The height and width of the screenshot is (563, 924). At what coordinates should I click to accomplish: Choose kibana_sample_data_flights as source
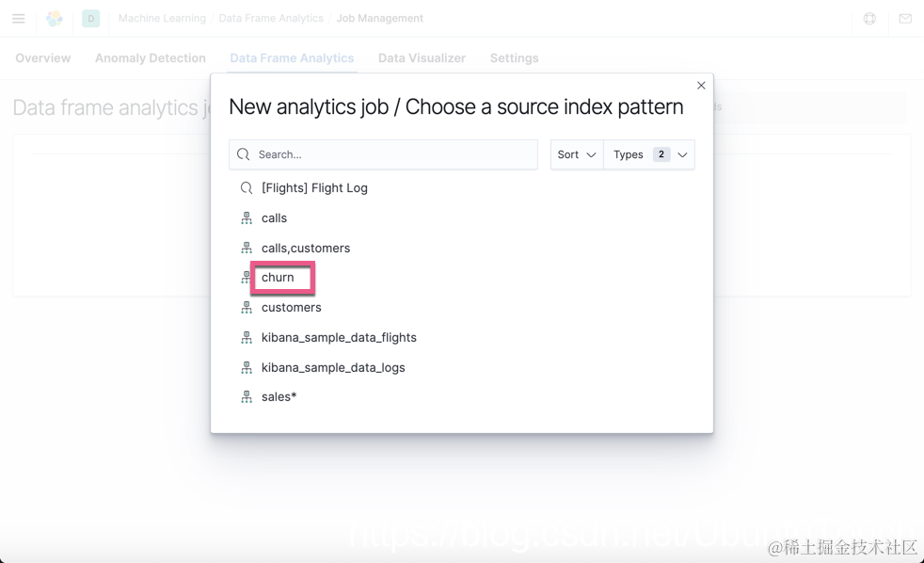point(339,338)
